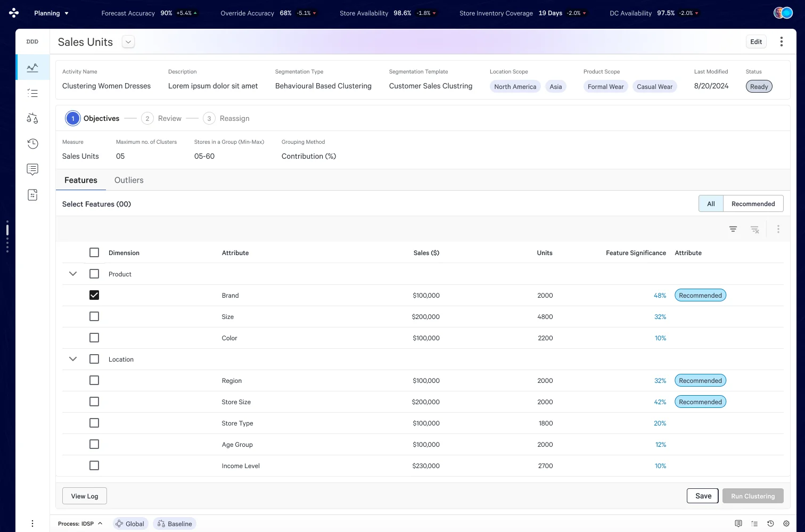Click the Formal Wear product chip
This screenshot has height=532, width=805.
[606, 86]
